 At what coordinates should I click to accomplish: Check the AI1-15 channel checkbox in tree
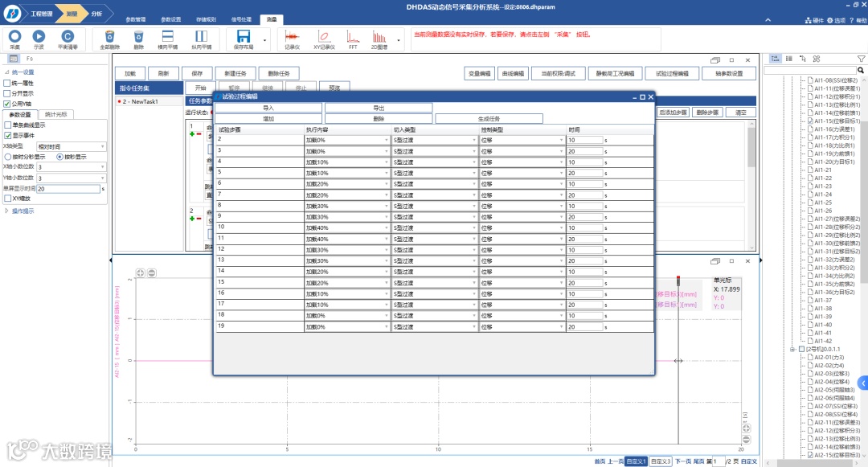(x=810, y=121)
